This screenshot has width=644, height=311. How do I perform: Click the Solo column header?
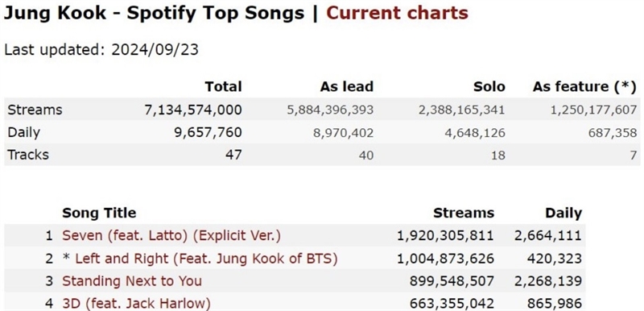(489, 87)
